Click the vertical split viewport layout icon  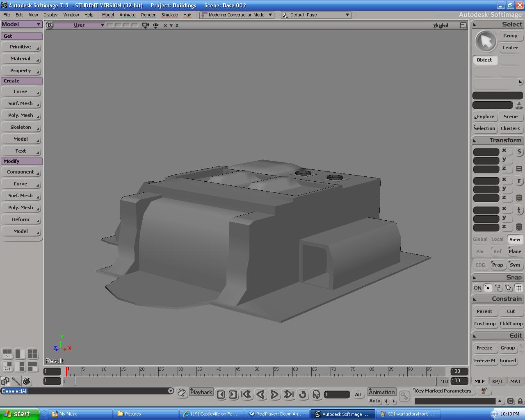[20, 353]
